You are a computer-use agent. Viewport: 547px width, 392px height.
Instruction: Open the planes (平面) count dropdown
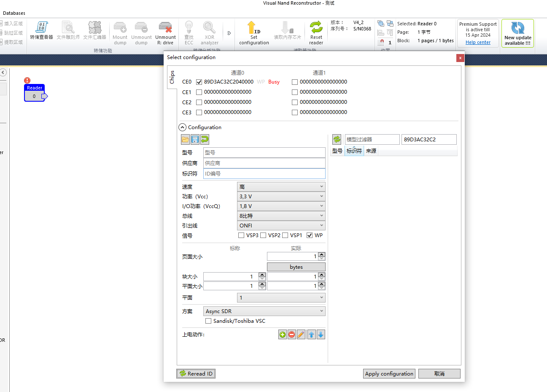click(281, 297)
